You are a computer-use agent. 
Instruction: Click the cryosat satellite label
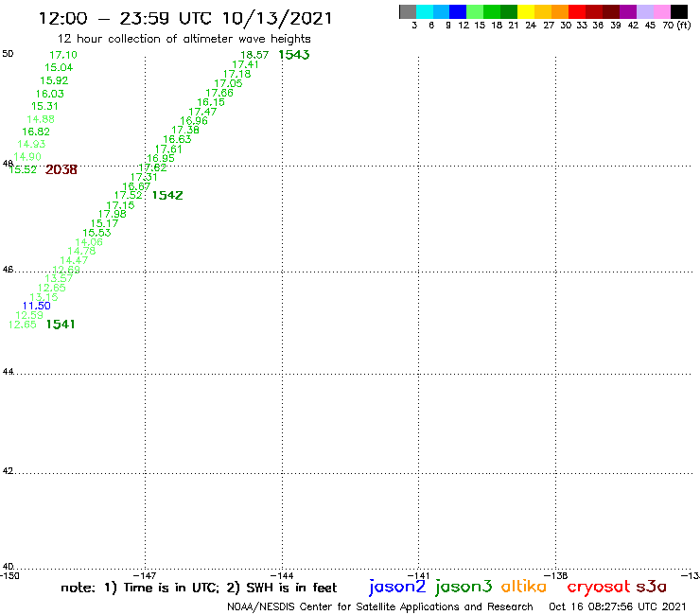(x=599, y=587)
